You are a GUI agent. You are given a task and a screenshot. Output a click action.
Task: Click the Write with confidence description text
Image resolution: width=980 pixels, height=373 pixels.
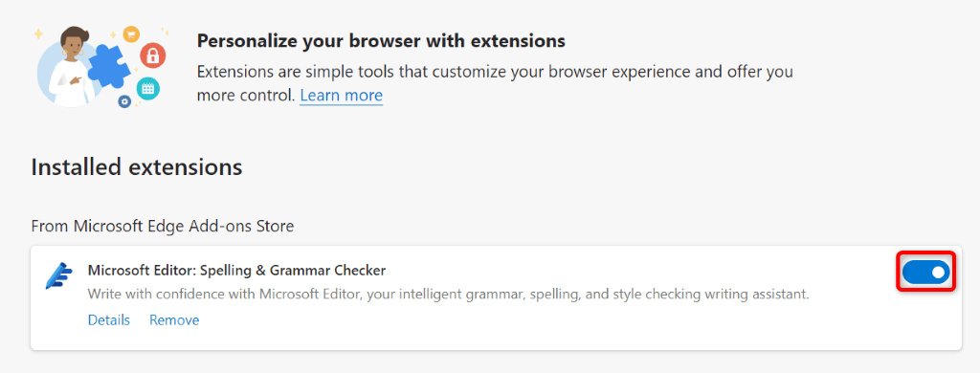[448, 294]
